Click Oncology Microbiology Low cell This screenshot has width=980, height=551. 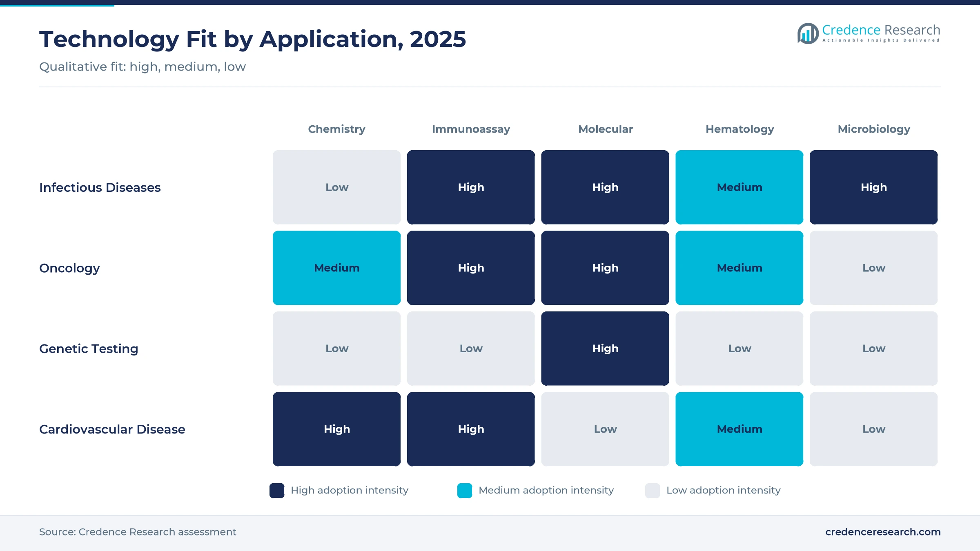[874, 268]
